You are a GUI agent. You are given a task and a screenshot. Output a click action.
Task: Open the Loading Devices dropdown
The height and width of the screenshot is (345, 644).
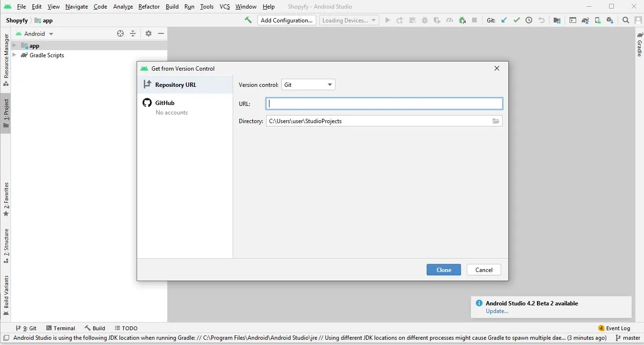click(x=349, y=20)
